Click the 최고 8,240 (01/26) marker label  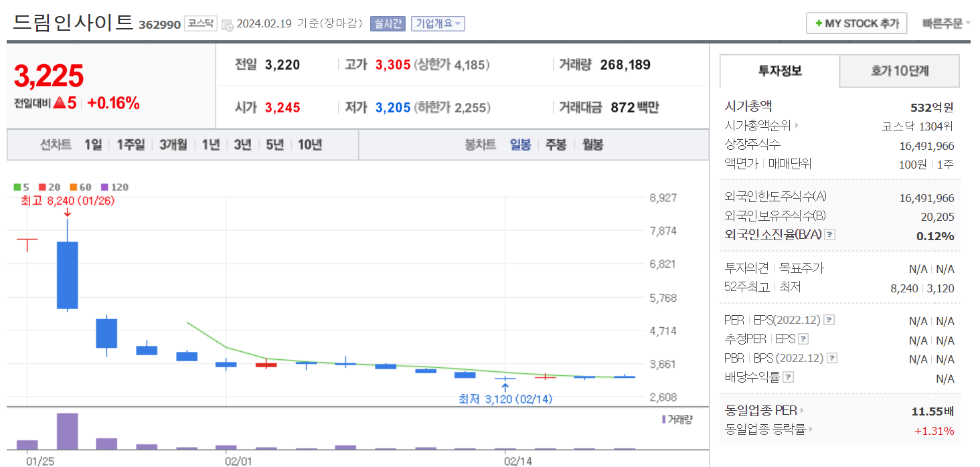[x=68, y=200]
